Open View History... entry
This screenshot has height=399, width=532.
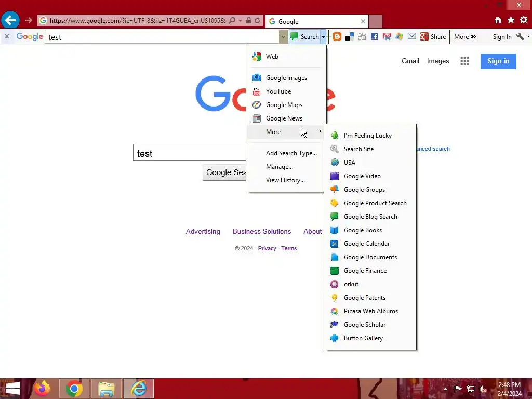tap(286, 180)
